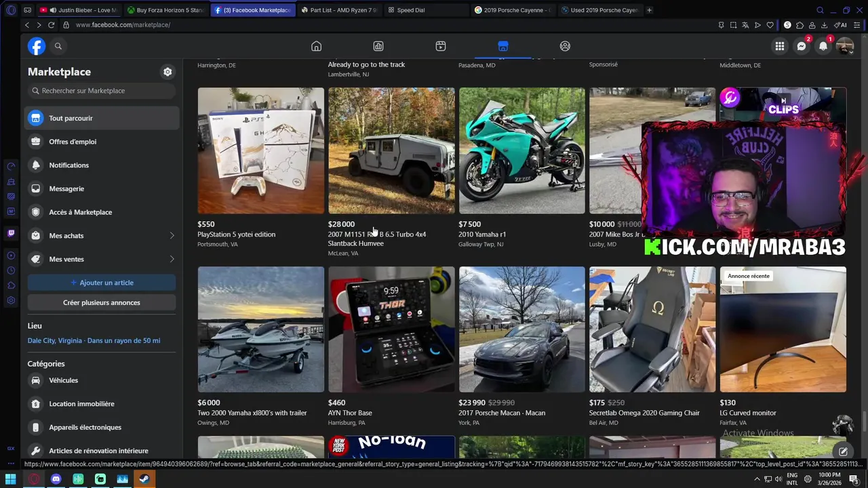Screen dimensions: 868x488
Task: Select Tout parcourir in Marketplace sidebar
Action: click(x=102, y=118)
